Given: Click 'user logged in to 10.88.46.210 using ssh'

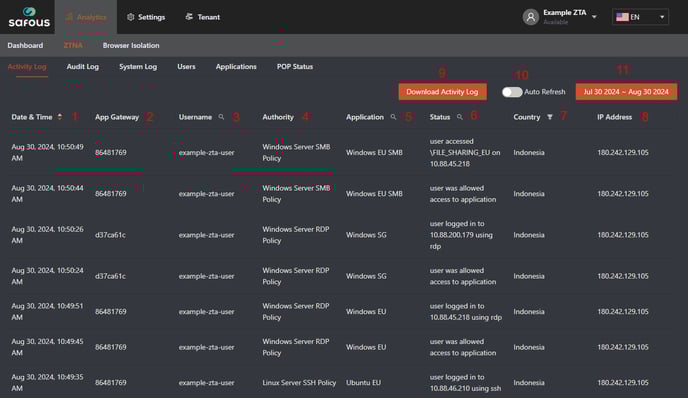Looking at the screenshot, I should click(465, 383).
